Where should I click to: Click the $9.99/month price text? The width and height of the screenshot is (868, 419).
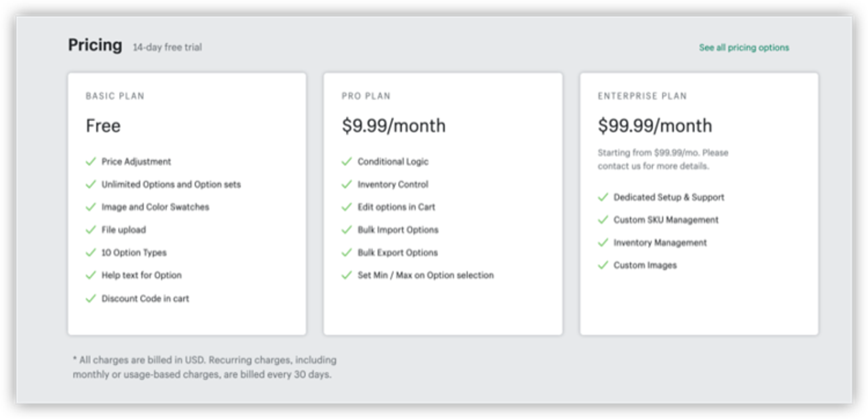(x=393, y=126)
